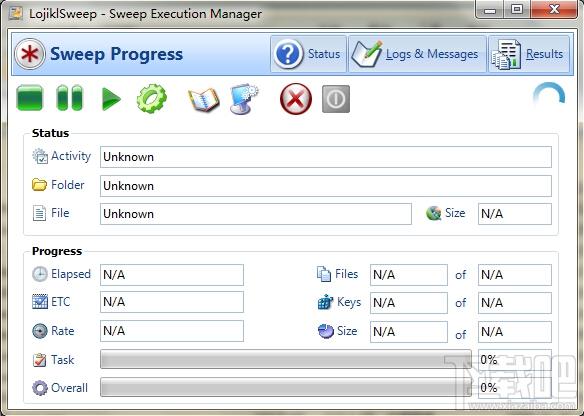Click the pie chart Size icon in Progress

(326, 331)
